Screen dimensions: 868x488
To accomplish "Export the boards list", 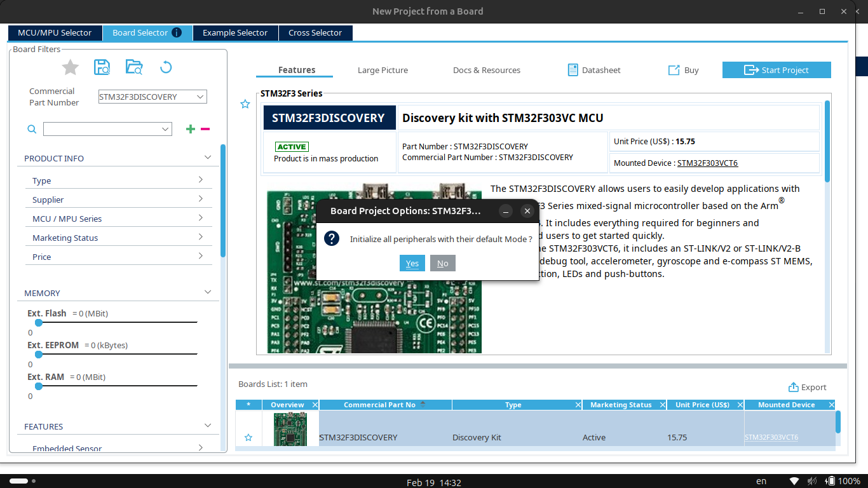I will [808, 387].
